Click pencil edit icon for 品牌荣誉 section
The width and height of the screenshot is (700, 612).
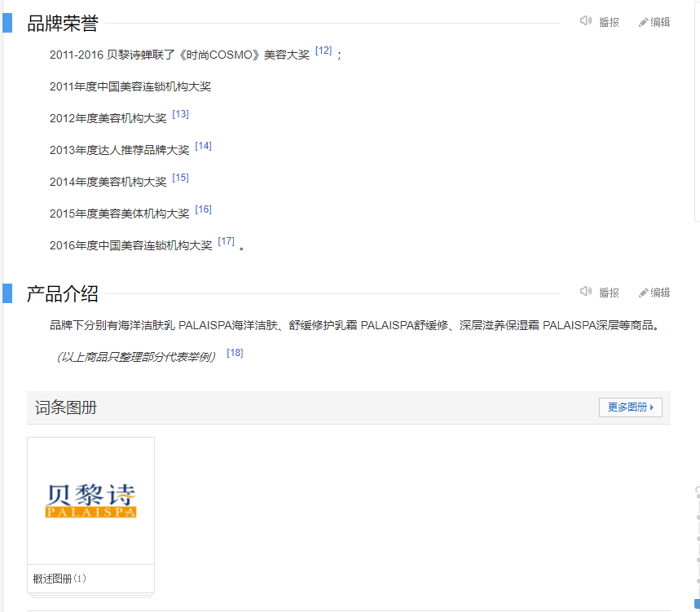pyautogui.click(x=643, y=22)
